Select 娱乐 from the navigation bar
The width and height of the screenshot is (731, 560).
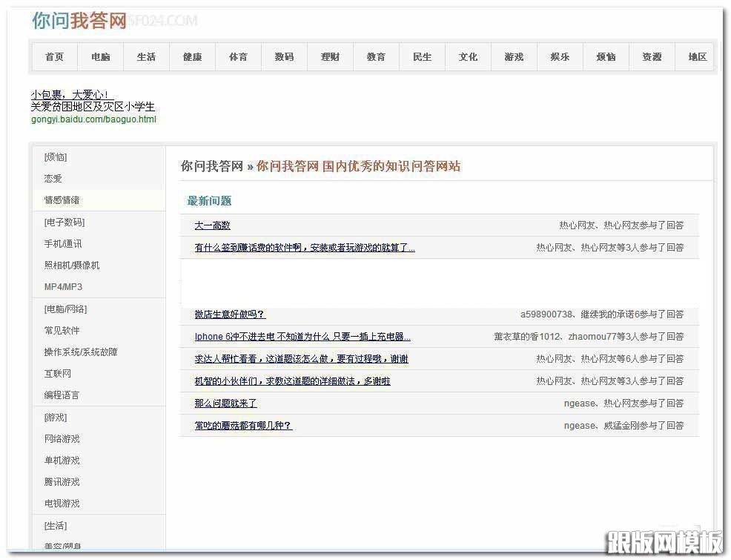[x=560, y=56]
